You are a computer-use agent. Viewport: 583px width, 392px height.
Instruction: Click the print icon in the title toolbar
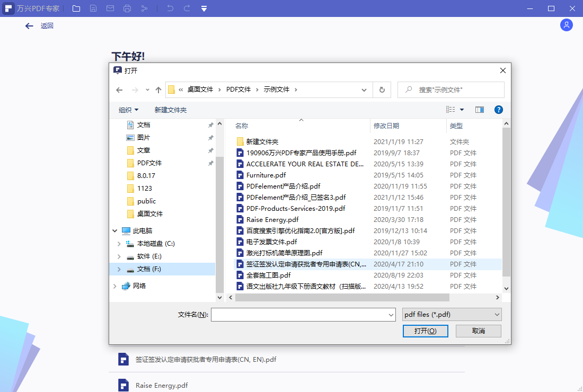point(127,8)
